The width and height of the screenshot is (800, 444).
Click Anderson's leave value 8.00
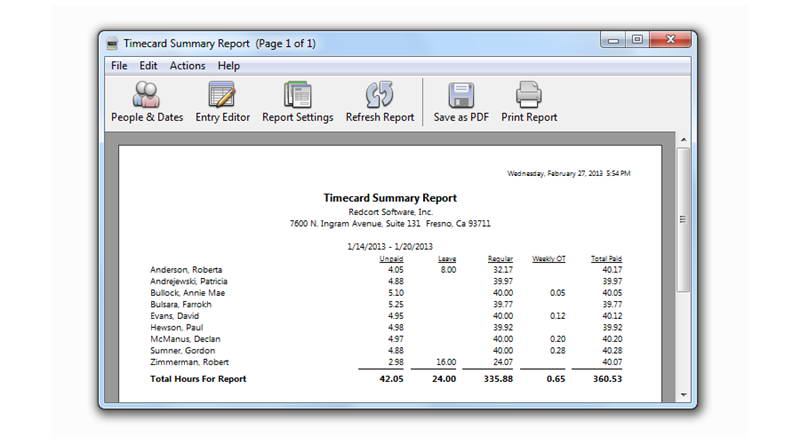click(448, 270)
